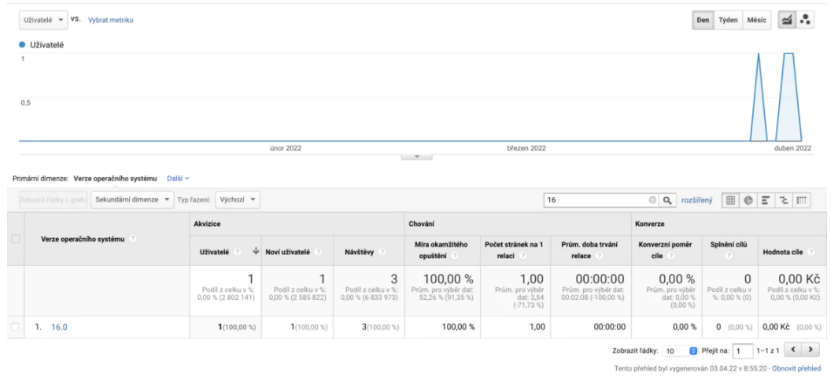Viewport: 831px width, 376px height.
Task: Select the comparison view icon
Action: [784, 200]
